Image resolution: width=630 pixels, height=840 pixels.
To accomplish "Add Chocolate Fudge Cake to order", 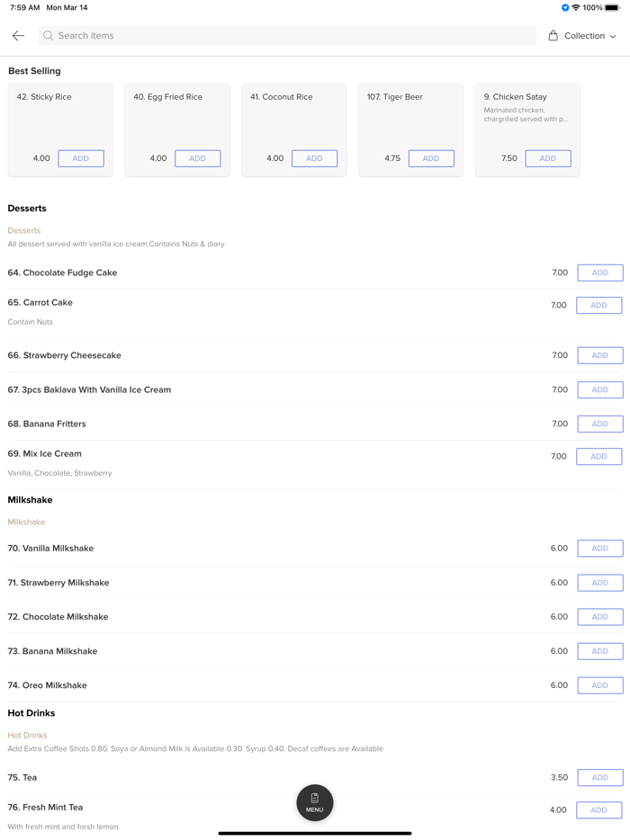I will tap(599, 273).
